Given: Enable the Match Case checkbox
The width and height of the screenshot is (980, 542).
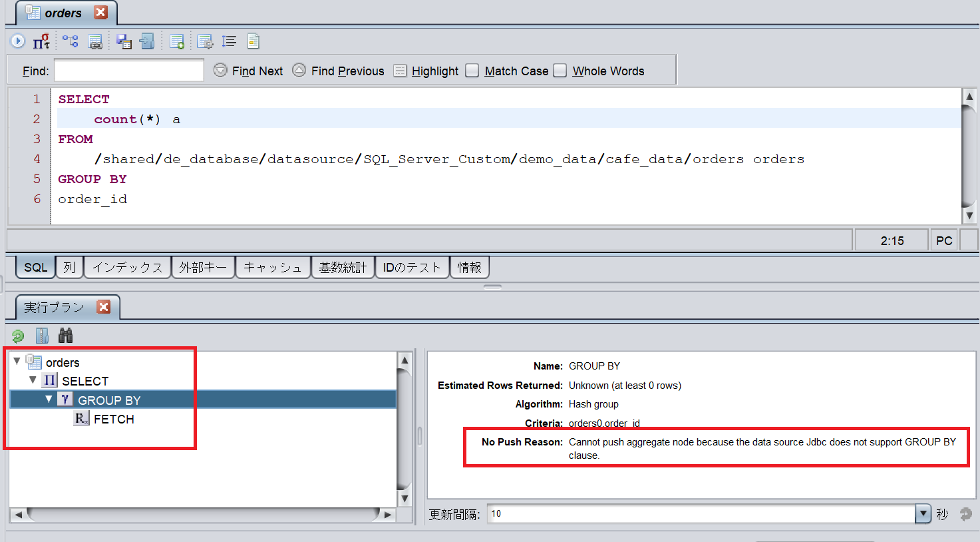Looking at the screenshot, I should [472, 71].
